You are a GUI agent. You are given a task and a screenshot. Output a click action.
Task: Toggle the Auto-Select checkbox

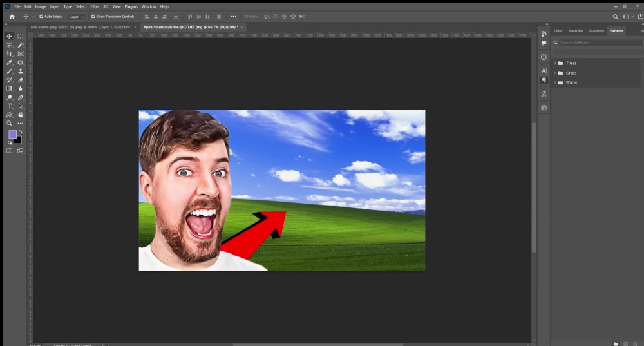tap(41, 17)
